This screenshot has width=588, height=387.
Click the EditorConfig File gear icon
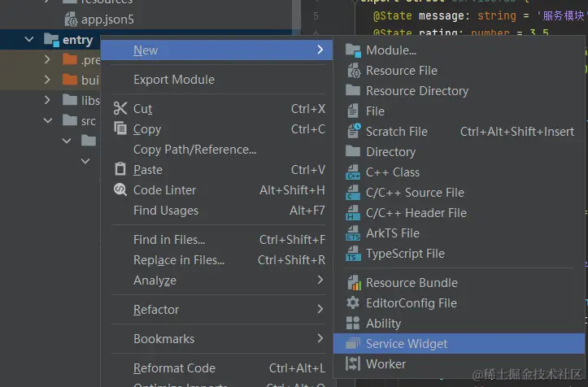pos(353,303)
